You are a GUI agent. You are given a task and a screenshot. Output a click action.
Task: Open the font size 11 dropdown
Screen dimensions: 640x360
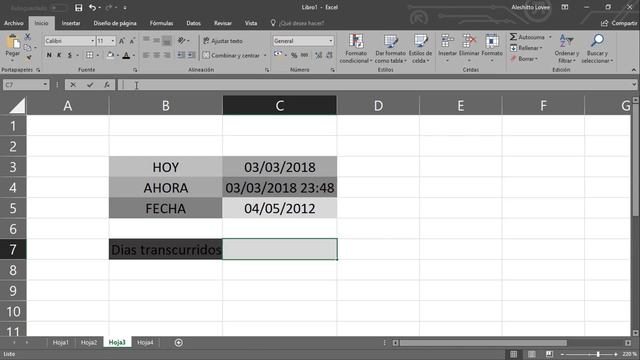click(113, 41)
